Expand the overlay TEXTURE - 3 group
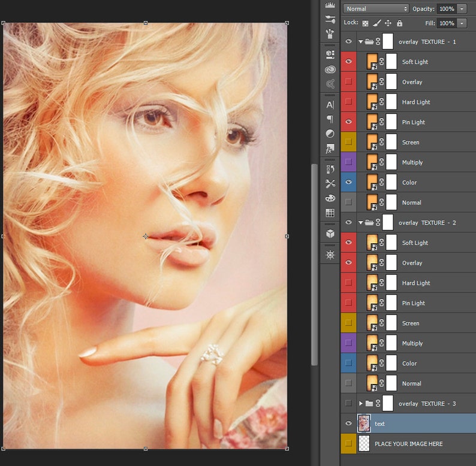The height and width of the screenshot is (466, 476). click(361, 403)
